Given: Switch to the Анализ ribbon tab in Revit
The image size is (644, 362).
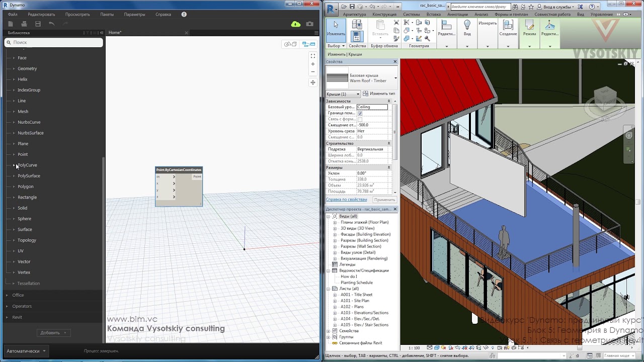Looking at the screenshot, I should 481,14.
